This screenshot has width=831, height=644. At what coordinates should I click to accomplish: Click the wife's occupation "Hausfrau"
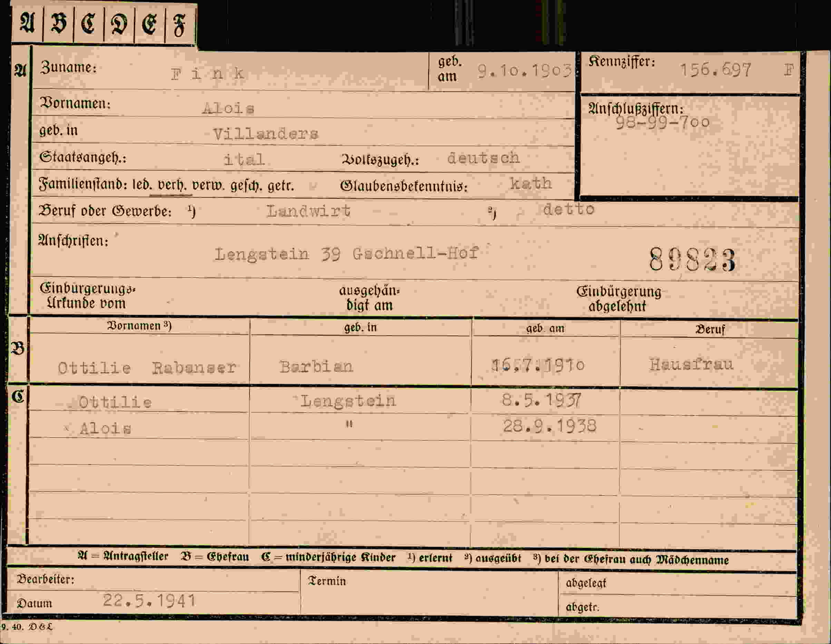691,364
